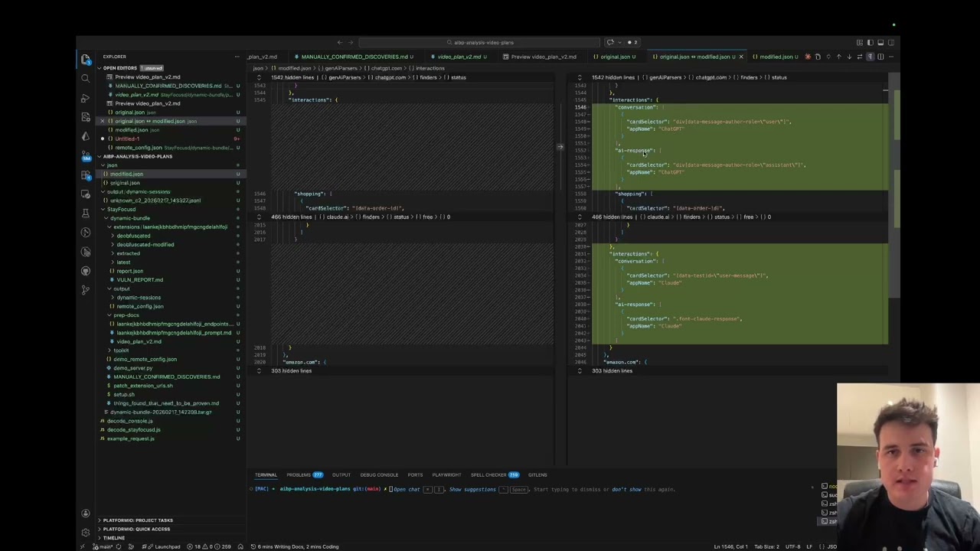Open Extensions view in activity bar
This screenshot has height=551, width=980.
point(86,174)
